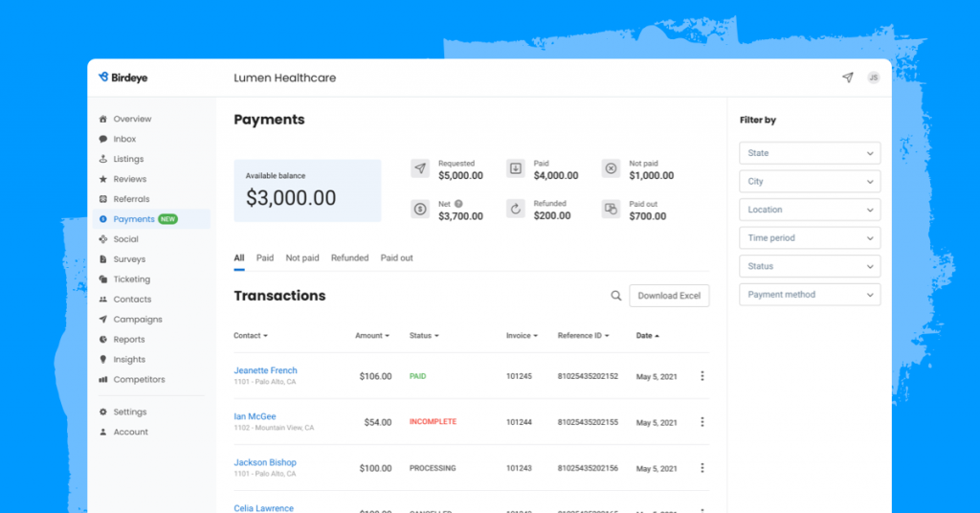Go to Settings in the sidebar

(129, 412)
